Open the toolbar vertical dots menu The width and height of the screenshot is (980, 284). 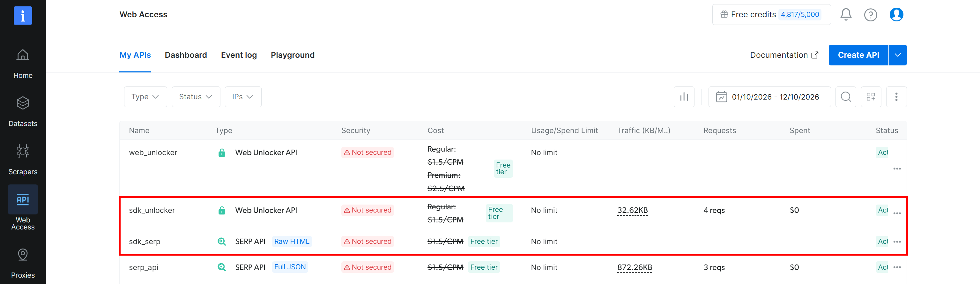tap(896, 97)
